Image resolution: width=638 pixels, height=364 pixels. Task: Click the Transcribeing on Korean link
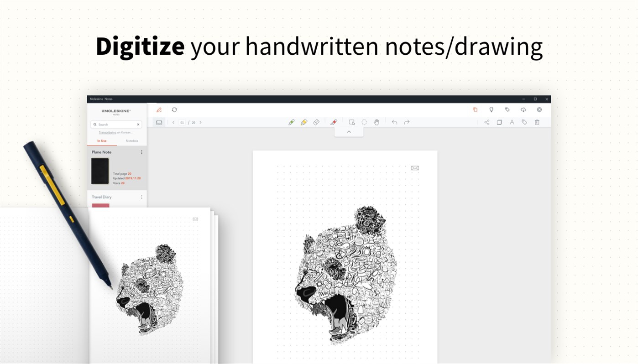pos(116,133)
